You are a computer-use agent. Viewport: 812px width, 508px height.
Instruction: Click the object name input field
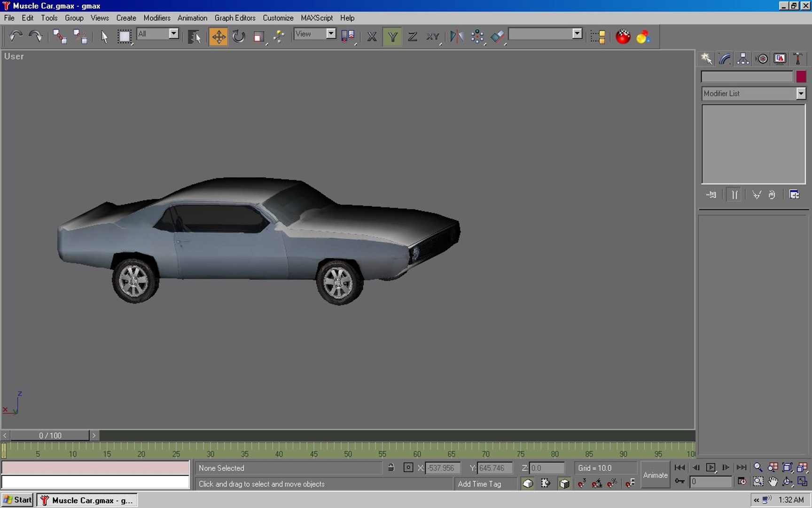[x=747, y=77]
